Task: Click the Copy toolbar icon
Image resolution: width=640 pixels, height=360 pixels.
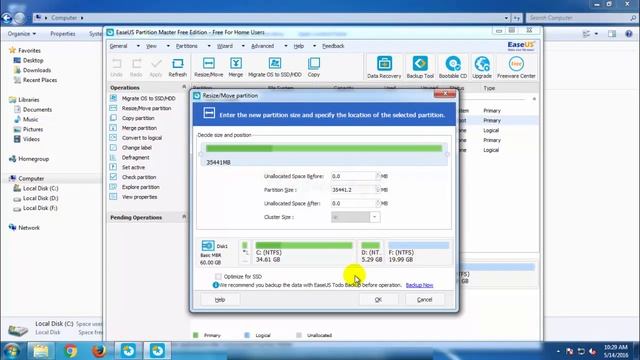Action: (x=313, y=67)
